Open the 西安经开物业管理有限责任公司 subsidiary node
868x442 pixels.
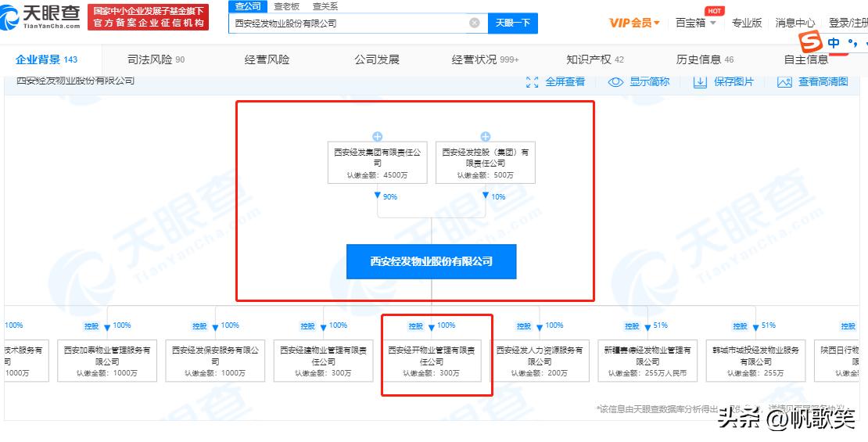(x=431, y=361)
